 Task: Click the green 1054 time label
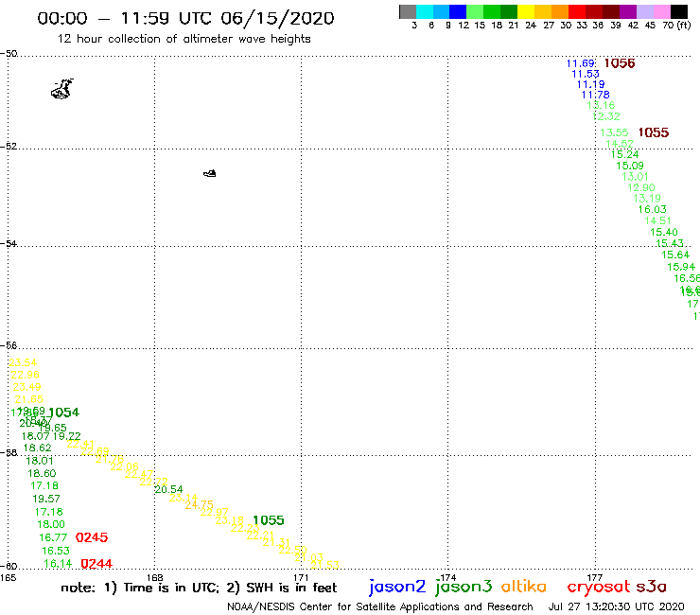(x=63, y=413)
